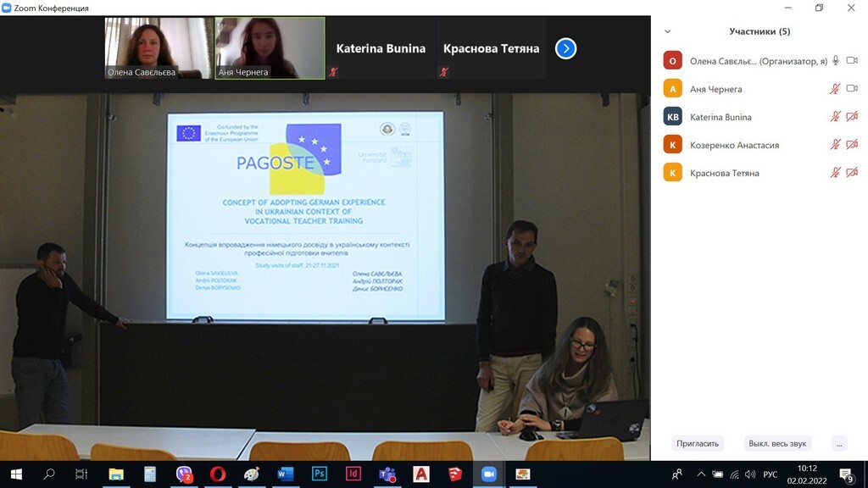The width and height of the screenshot is (868, 488).
Task: Open Calculator from the taskbar
Action: 150,474
